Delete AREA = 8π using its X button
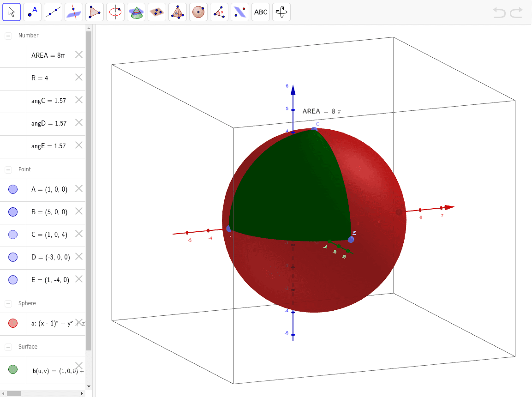This screenshot has height=398, width=532. (x=78, y=54)
